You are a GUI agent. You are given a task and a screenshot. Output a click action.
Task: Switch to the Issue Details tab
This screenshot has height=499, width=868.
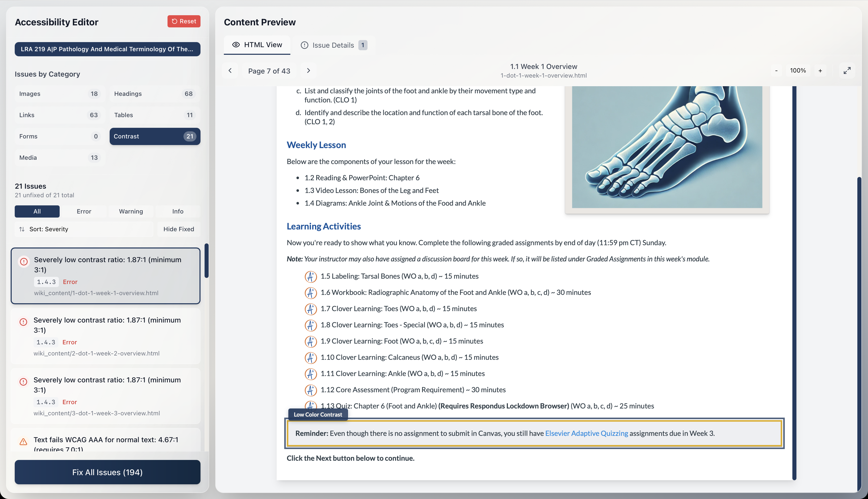click(x=333, y=45)
